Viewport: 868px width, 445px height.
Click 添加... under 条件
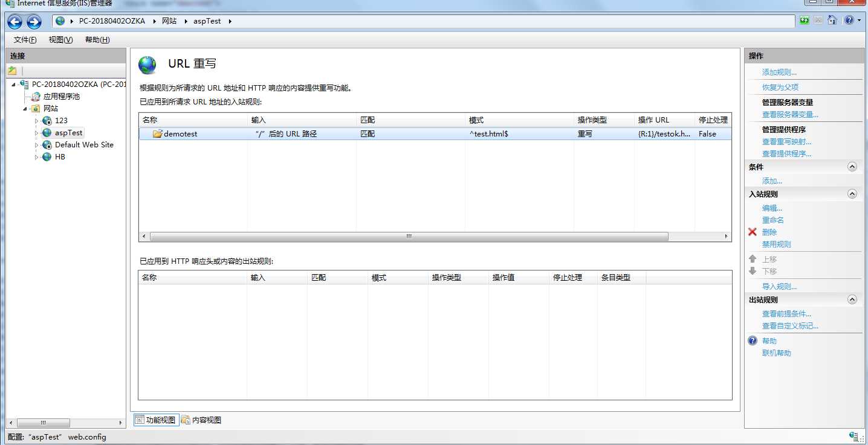(x=772, y=181)
